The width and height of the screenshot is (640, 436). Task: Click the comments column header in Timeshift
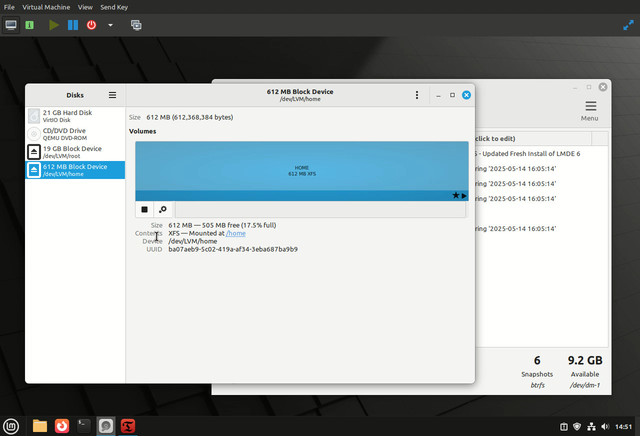coord(533,139)
